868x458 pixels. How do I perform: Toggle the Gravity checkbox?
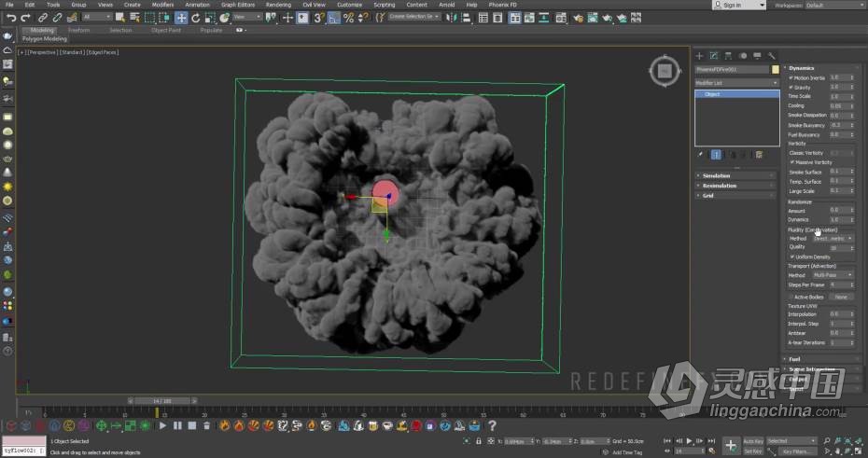click(x=791, y=88)
